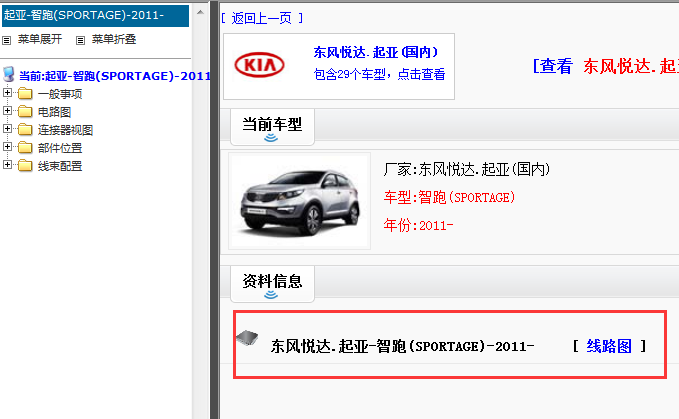Go back via 返回上一页 link
Screen dimensions: 679x419
262,18
